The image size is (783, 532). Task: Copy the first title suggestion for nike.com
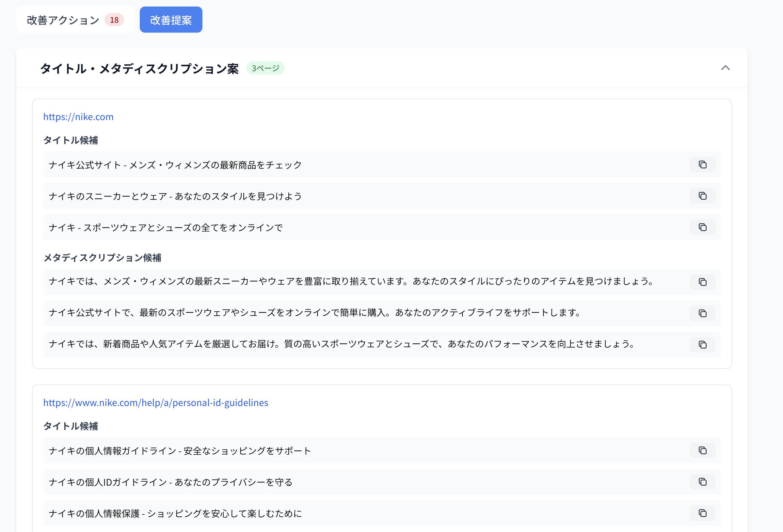tap(702, 164)
